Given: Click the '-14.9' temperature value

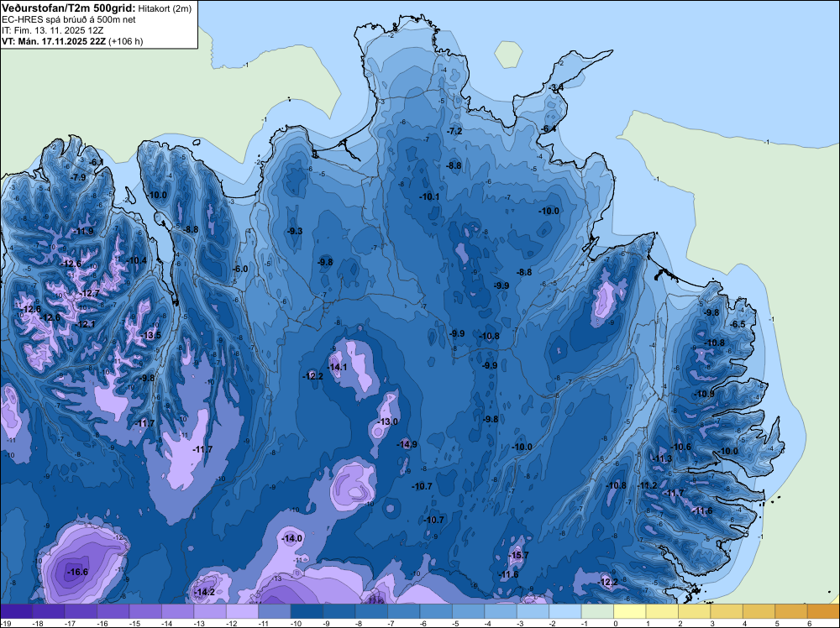Looking at the screenshot, I should (407, 444).
